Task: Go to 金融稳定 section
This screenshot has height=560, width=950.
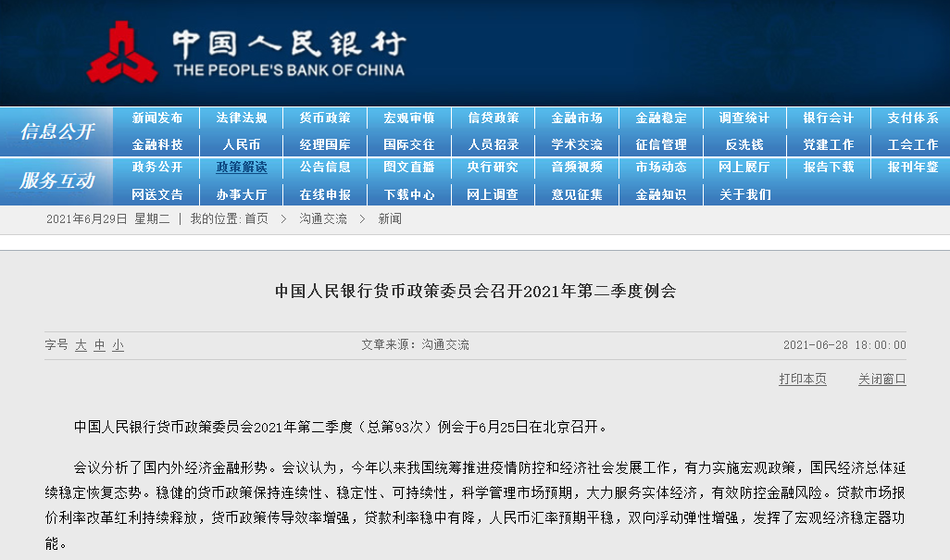Action: pos(661,118)
